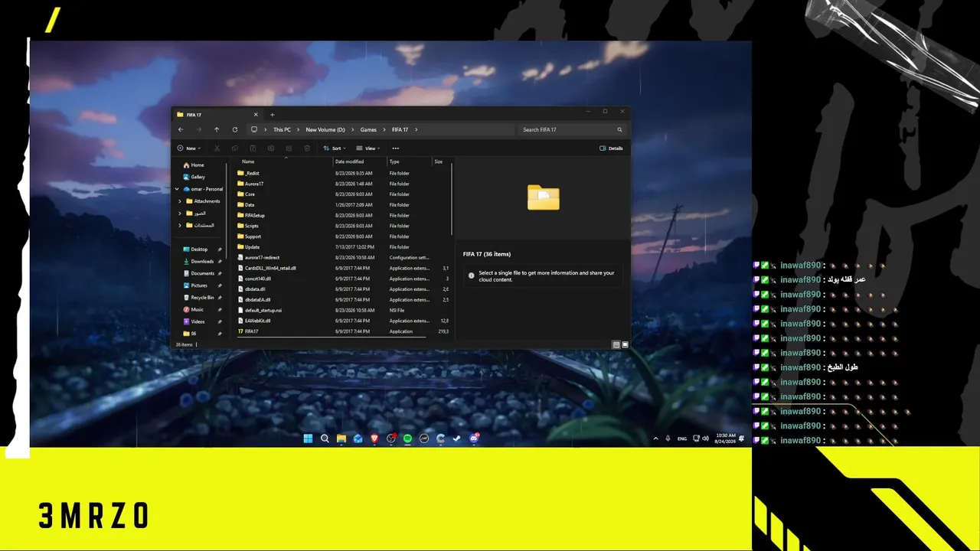Image resolution: width=980 pixels, height=551 pixels.
Task: Click the Copy icon in toolbar
Action: click(x=234, y=148)
